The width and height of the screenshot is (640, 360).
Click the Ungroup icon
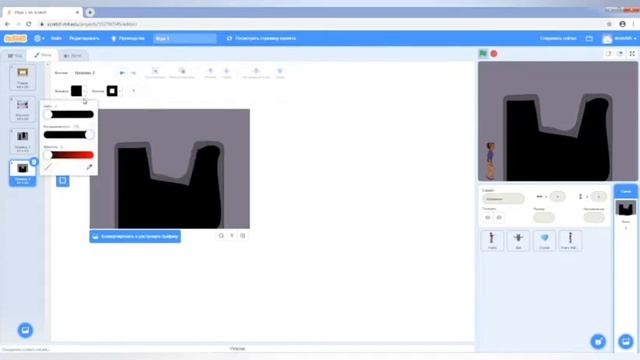[x=182, y=73]
